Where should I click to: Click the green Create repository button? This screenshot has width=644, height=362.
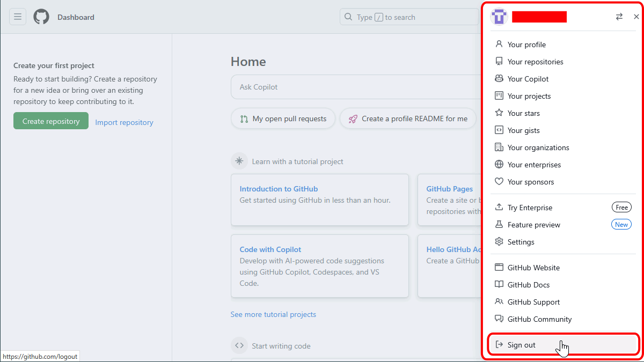pyautogui.click(x=51, y=121)
